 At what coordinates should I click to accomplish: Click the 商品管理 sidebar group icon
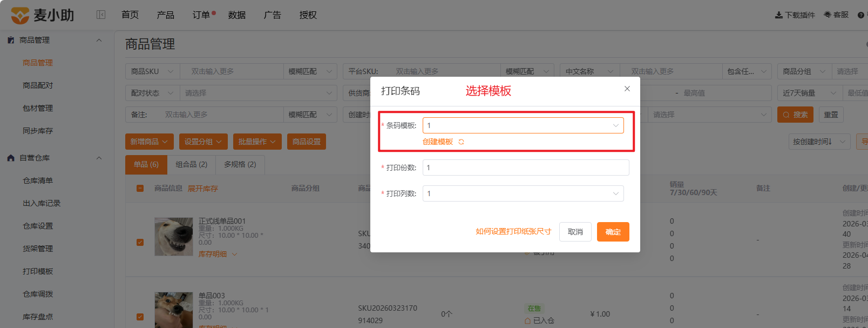tap(11, 40)
